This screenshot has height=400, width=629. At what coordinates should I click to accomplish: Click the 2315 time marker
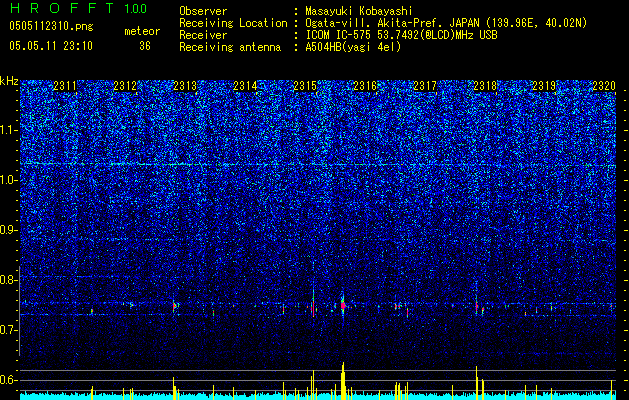coord(305,86)
